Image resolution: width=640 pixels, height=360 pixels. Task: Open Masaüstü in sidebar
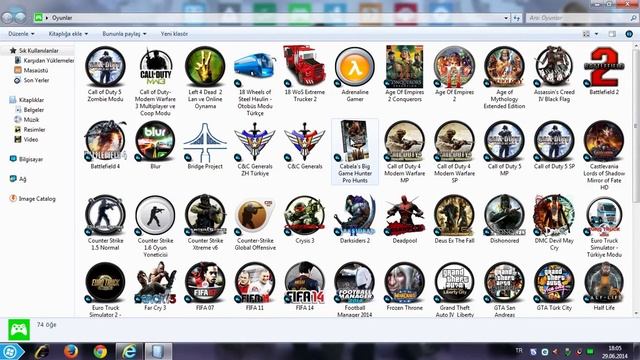[31, 70]
